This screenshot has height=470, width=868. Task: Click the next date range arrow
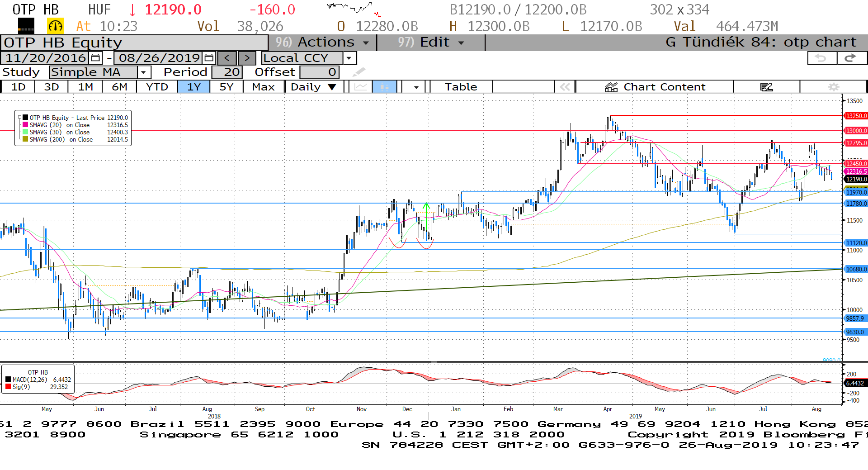[247, 58]
